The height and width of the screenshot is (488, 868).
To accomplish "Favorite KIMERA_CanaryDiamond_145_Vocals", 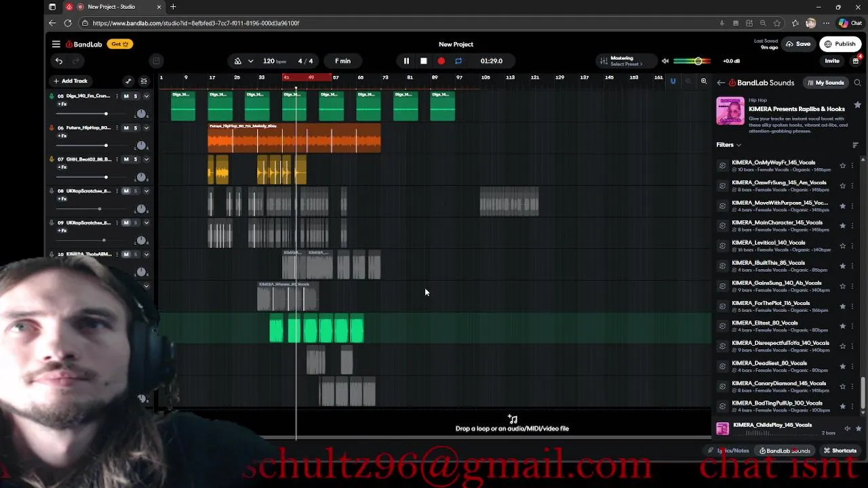I will tap(843, 386).
